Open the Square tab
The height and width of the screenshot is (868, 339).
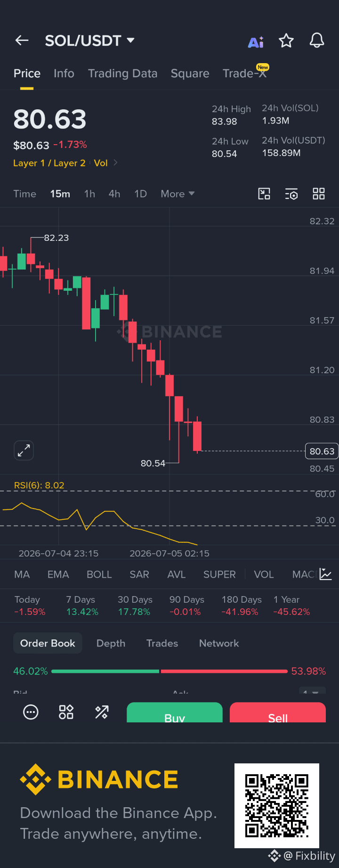pyautogui.click(x=190, y=74)
